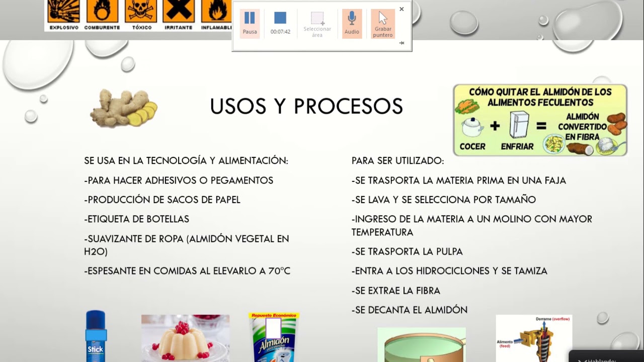This screenshot has width=644, height=362.
Task: Click the glue Stick image
Action: [x=96, y=336]
